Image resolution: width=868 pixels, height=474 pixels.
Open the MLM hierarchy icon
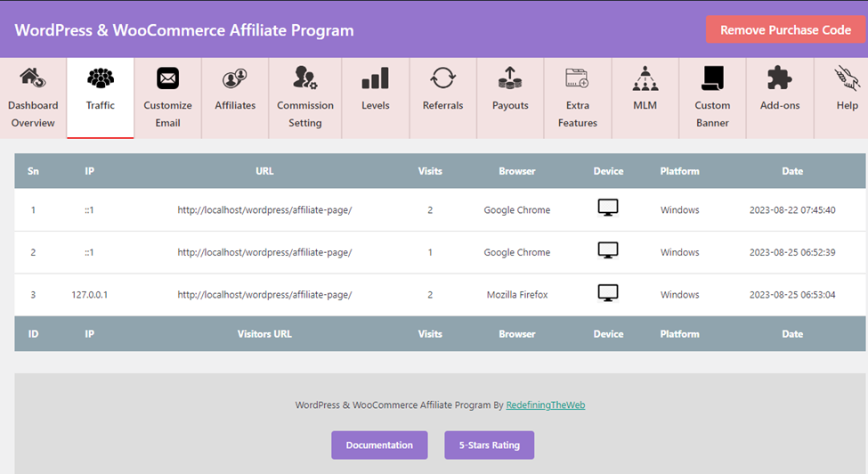(645, 78)
